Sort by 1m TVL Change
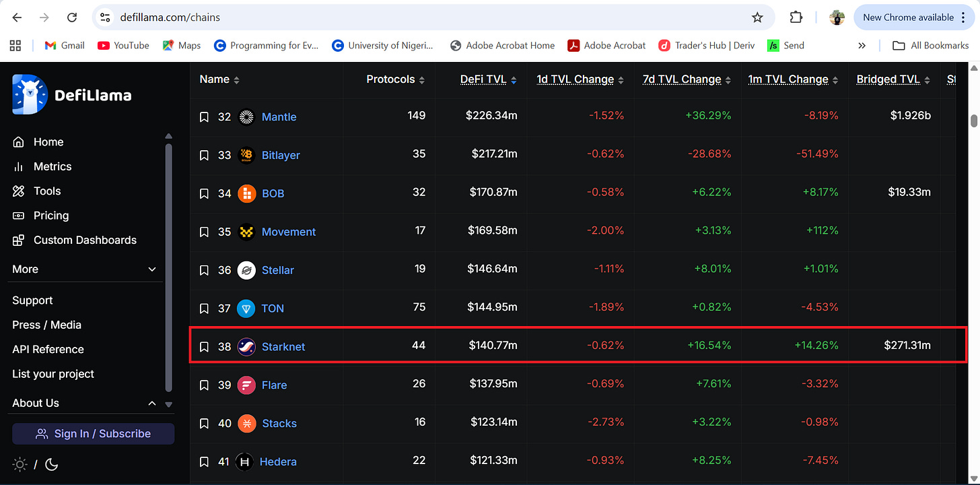This screenshot has width=980, height=485. click(x=794, y=79)
